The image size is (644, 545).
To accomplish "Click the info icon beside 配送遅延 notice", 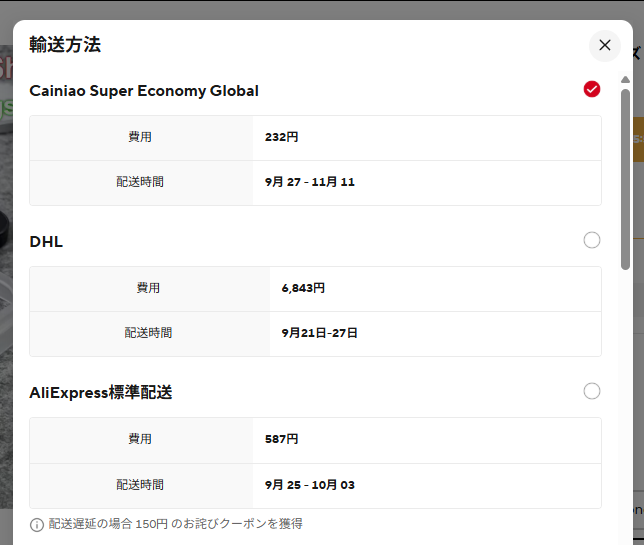I will coord(37,524).
